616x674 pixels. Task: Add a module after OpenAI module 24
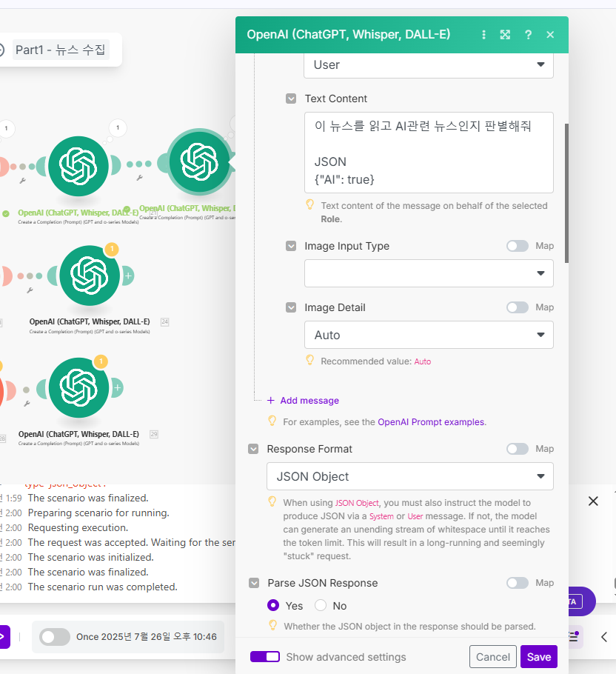pyautogui.click(x=128, y=276)
